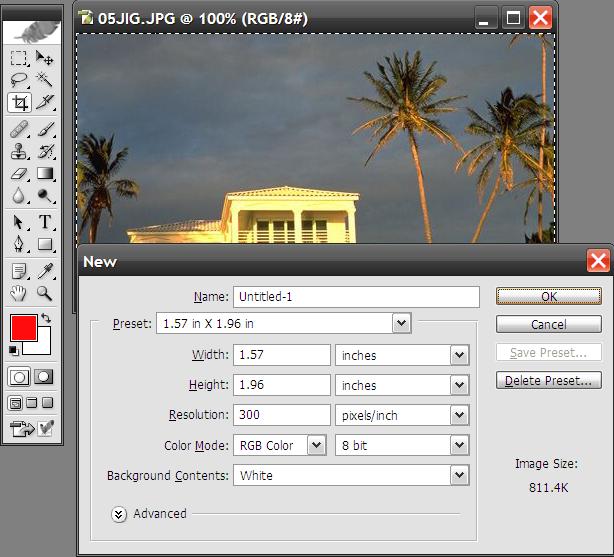Screen dimensions: 614x557
Task: Switch to Full Screen with Menu Bar mode
Action: pyautogui.click(x=32, y=403)
